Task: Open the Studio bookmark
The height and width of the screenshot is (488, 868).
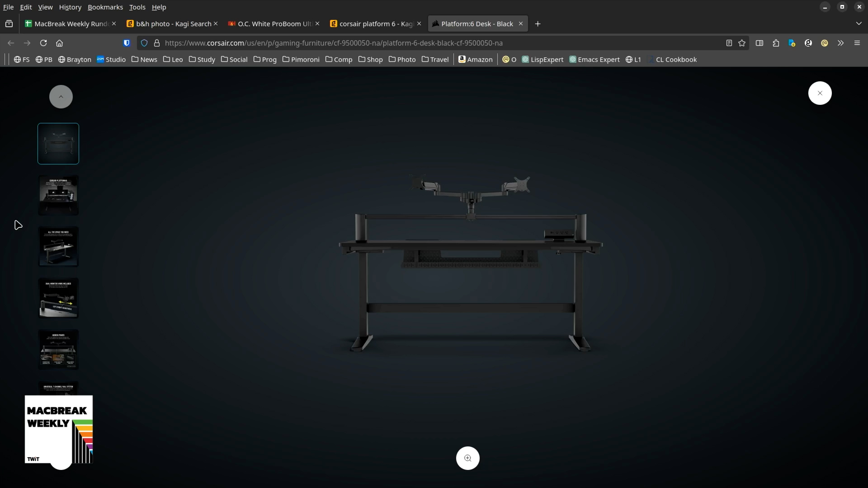Action: (111, 59)
